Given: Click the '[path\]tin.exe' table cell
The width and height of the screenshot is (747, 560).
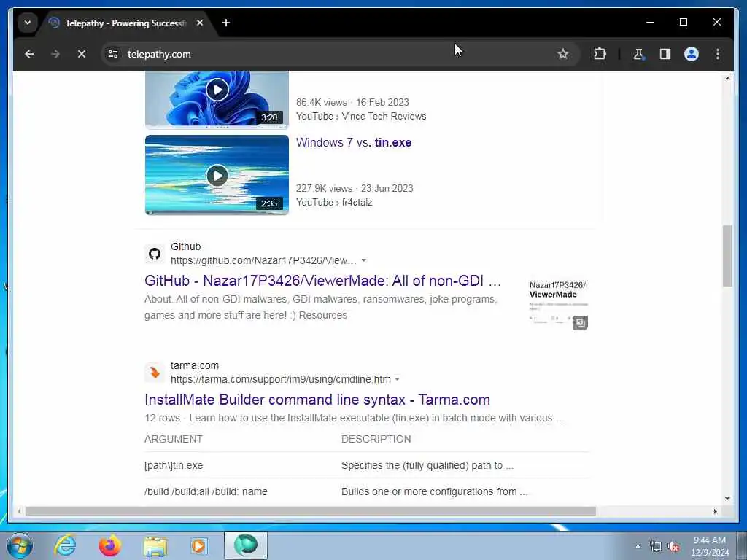Looking at the screenshot, I should [x=174, y=465].
